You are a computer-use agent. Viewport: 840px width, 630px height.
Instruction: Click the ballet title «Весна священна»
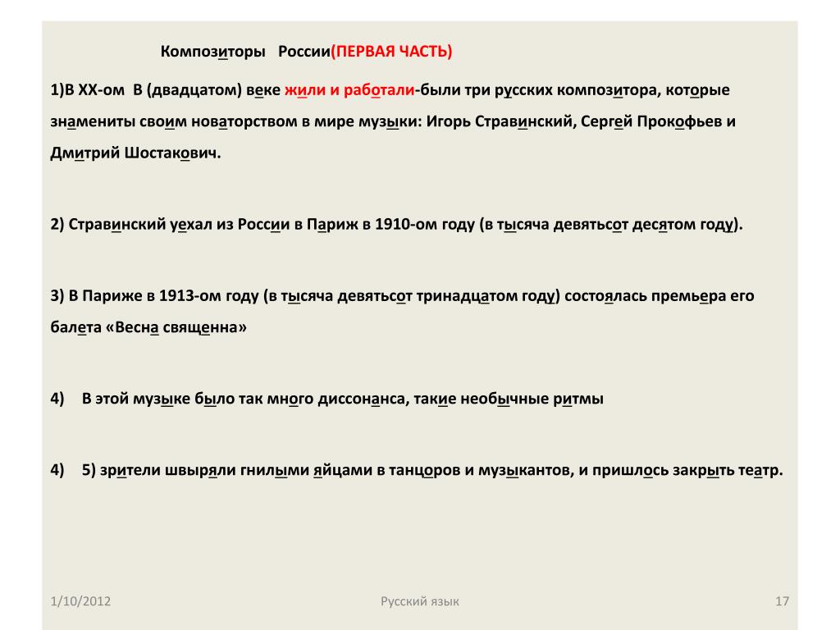(x=176, y=327)
